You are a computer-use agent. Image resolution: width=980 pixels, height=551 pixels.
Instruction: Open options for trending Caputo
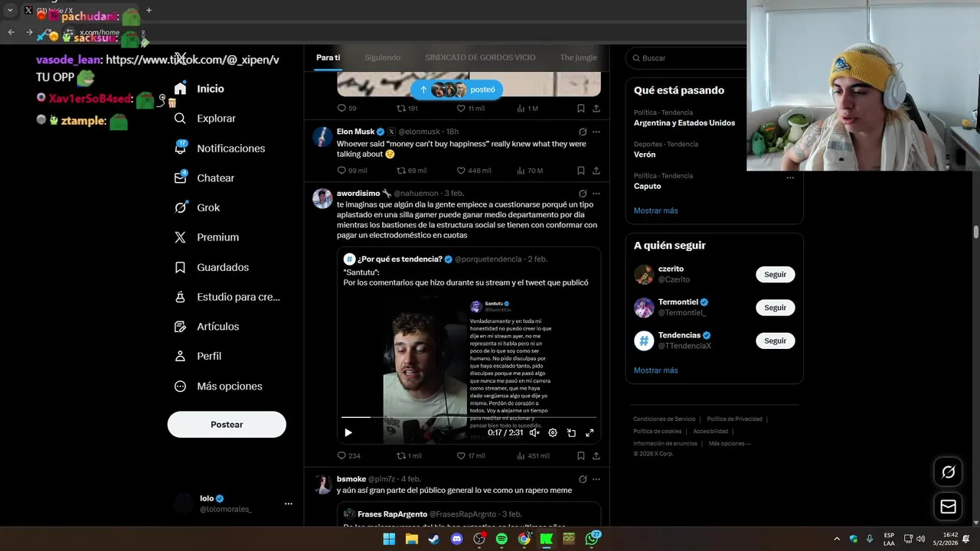[790, 178]
